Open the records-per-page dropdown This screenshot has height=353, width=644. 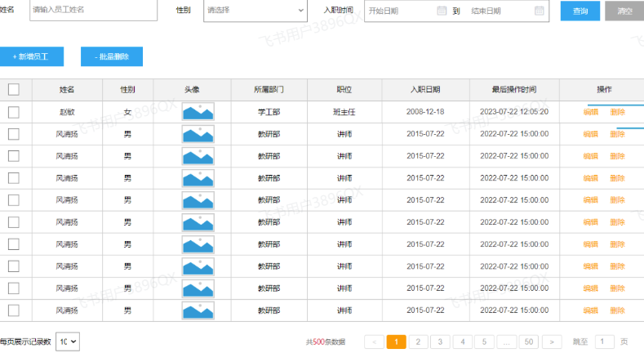click(68, 342)
